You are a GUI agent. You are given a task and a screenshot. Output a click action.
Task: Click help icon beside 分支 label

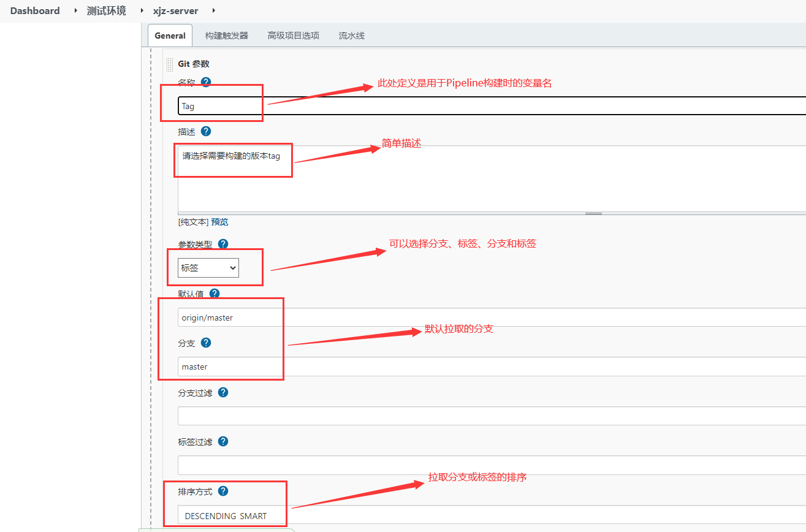tap(206, 343)
